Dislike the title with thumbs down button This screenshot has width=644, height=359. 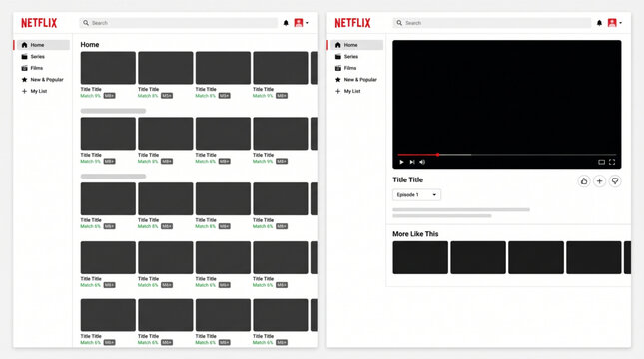[615, 180]
